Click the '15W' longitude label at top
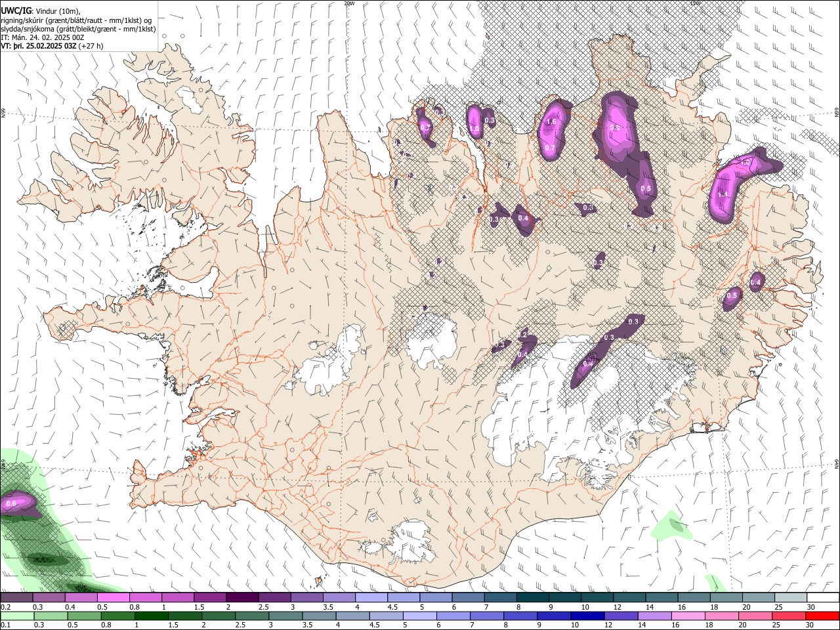Image resolution: width=840 pixels, height=630 pixels. pos(695,3)
